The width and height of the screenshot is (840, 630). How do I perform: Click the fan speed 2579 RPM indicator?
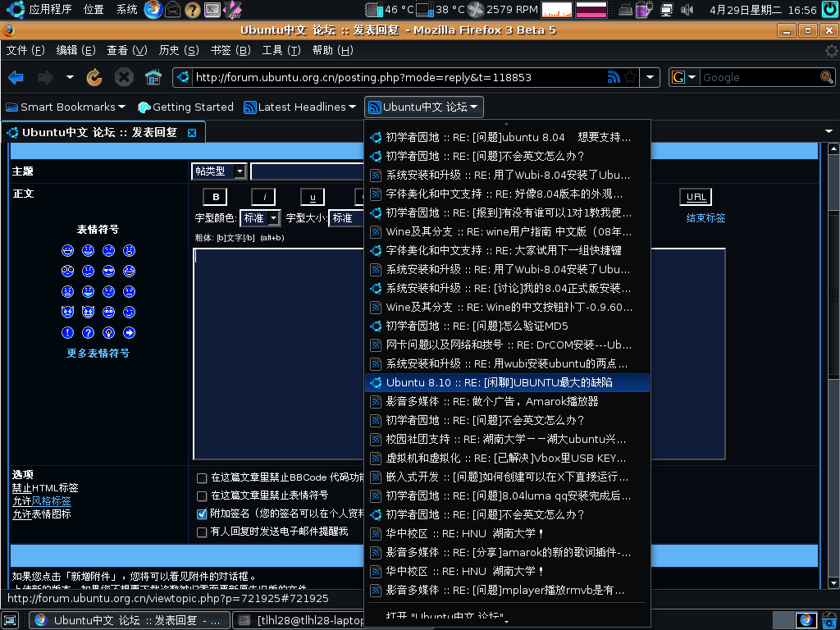(503, 9)
